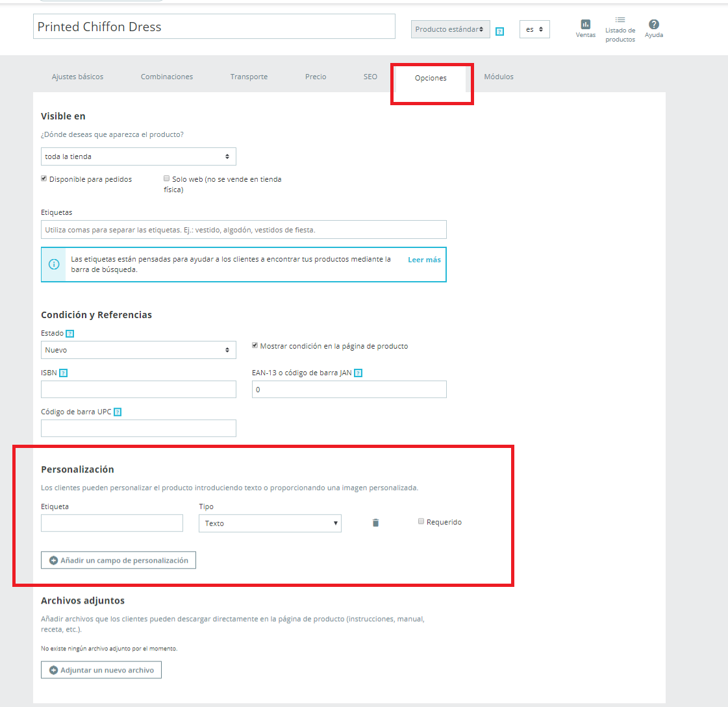Click the info icon in tags notice

point(54,265)
